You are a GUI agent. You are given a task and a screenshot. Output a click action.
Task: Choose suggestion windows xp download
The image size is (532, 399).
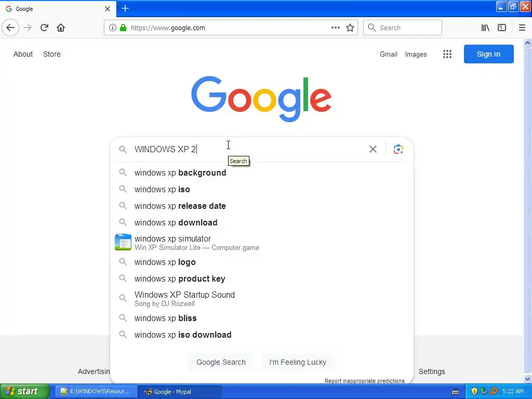click(262, 222)
